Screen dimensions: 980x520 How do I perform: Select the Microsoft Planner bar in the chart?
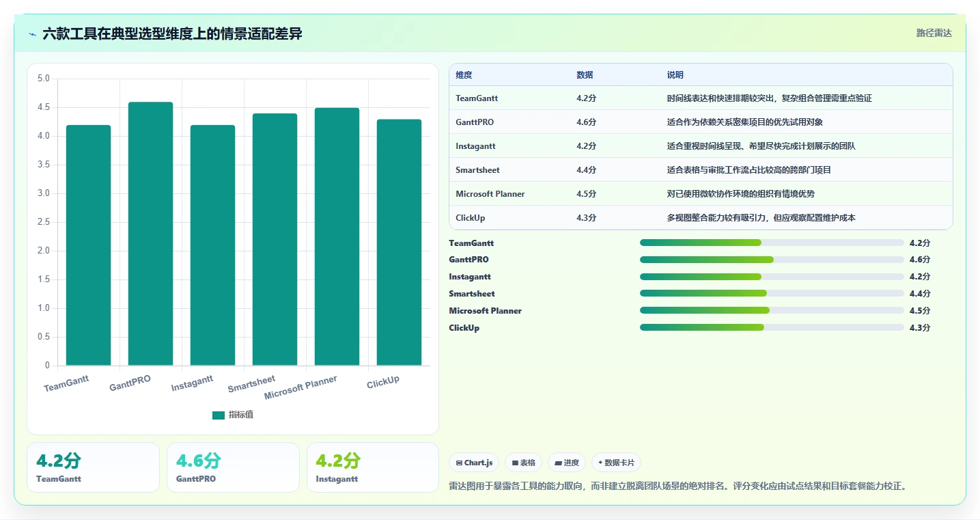[x=337, y=236]
